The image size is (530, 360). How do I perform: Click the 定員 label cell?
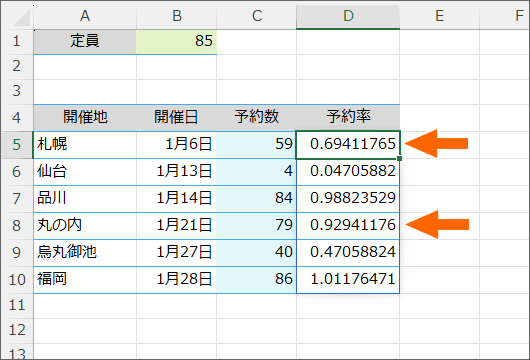click(85, 42)
